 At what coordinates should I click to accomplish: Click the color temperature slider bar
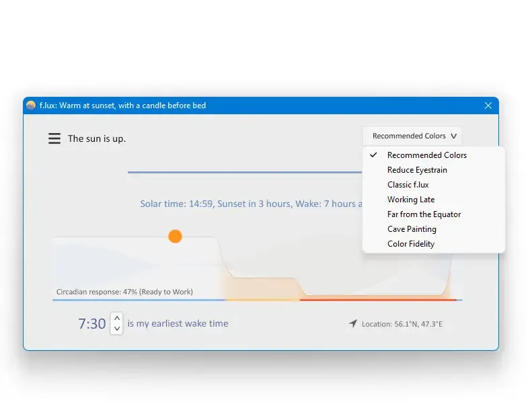click(x=245, y=172)
